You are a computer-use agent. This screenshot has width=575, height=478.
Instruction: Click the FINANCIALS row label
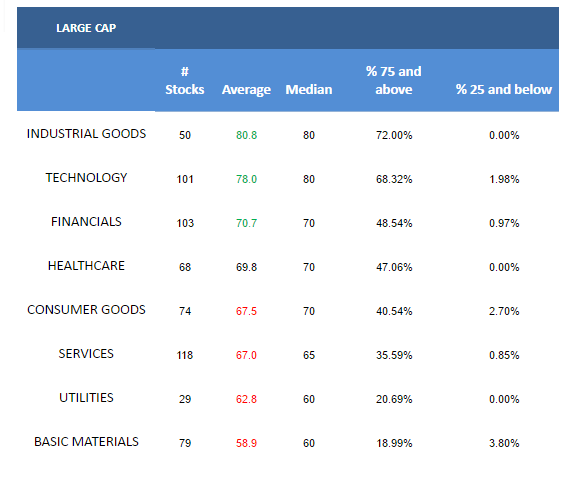[86, 222]
